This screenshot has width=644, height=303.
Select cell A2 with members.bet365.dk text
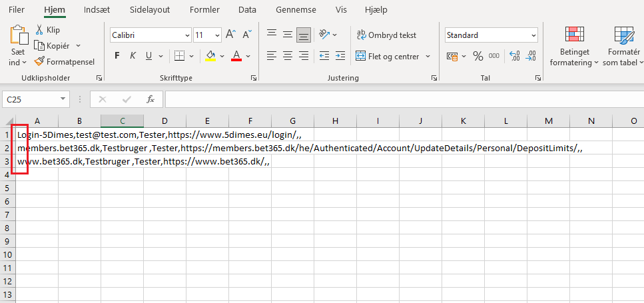point(37,148)
